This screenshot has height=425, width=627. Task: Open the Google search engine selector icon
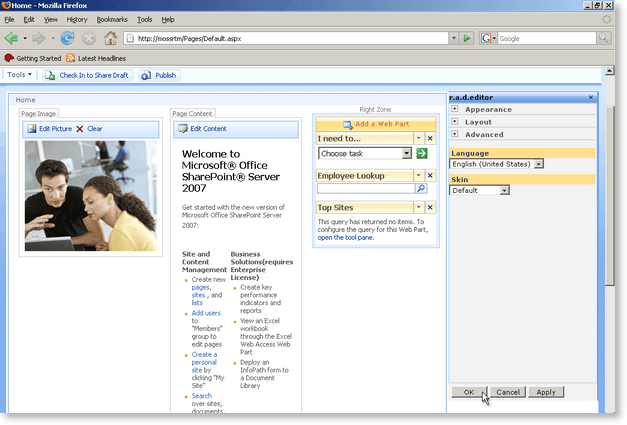click(486, 38)
